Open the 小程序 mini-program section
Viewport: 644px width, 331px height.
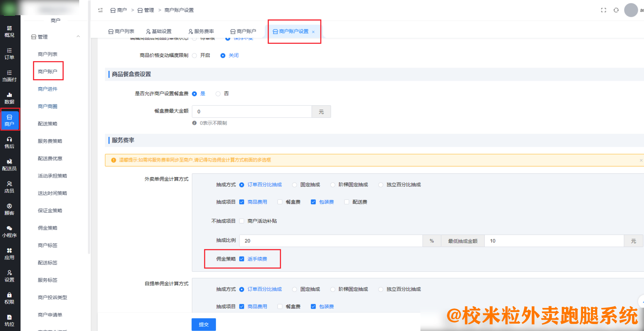tap(10, 231)
